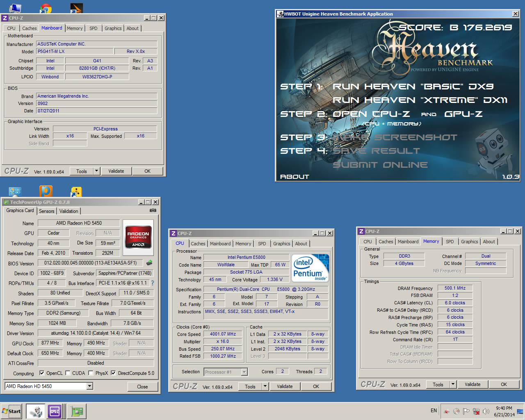Switch to GPU-Z Sensors tab
This screenshot has height=420, width=525.
coord(47,211)
